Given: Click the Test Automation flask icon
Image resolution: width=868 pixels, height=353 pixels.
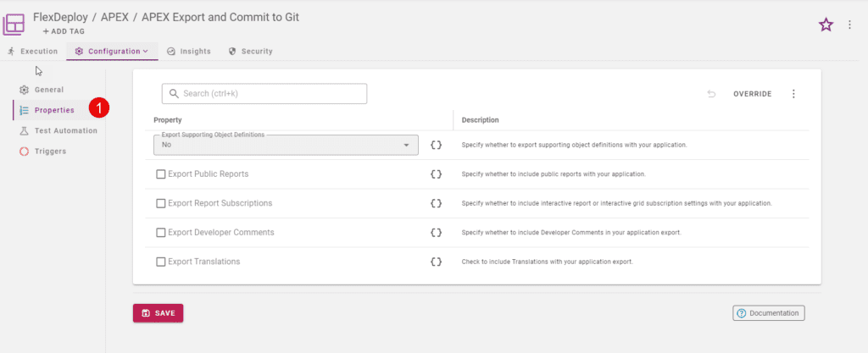Looking at the screenshot, I should pos(24,131).
